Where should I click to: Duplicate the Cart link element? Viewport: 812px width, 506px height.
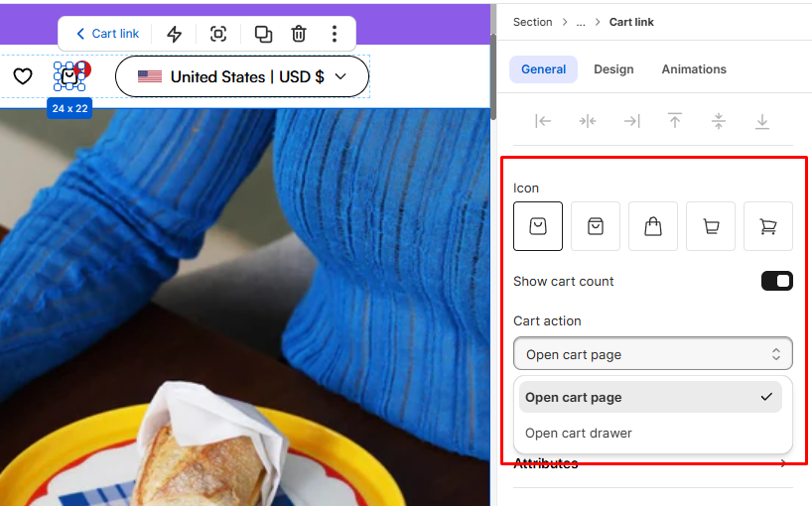[263, 34]
